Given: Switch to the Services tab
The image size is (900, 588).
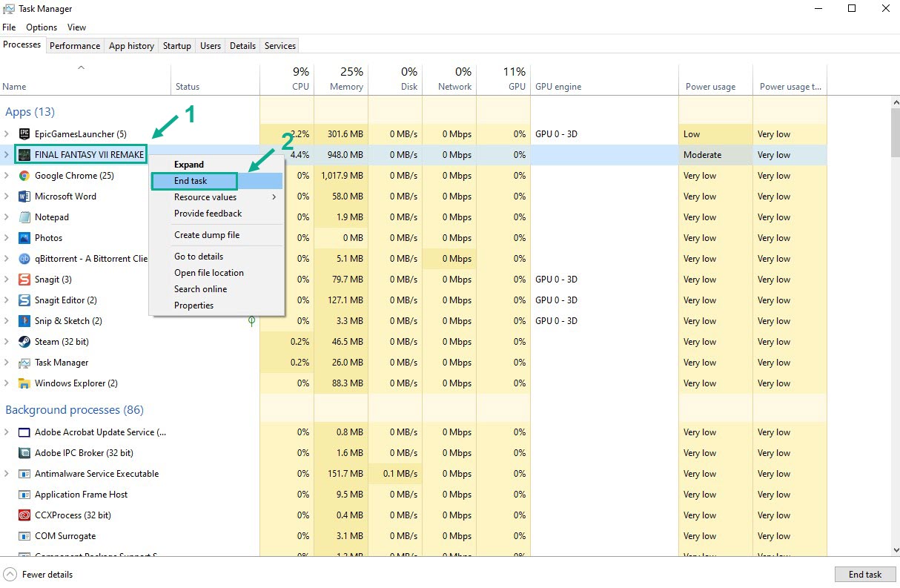Looking at the screenshot, I should click(x=280, y=46).
